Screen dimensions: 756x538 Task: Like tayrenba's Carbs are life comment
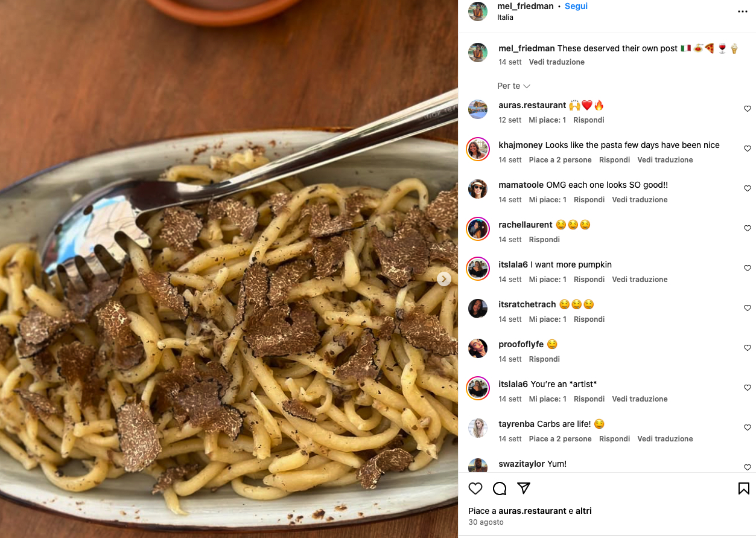click(x=748, y=428)
